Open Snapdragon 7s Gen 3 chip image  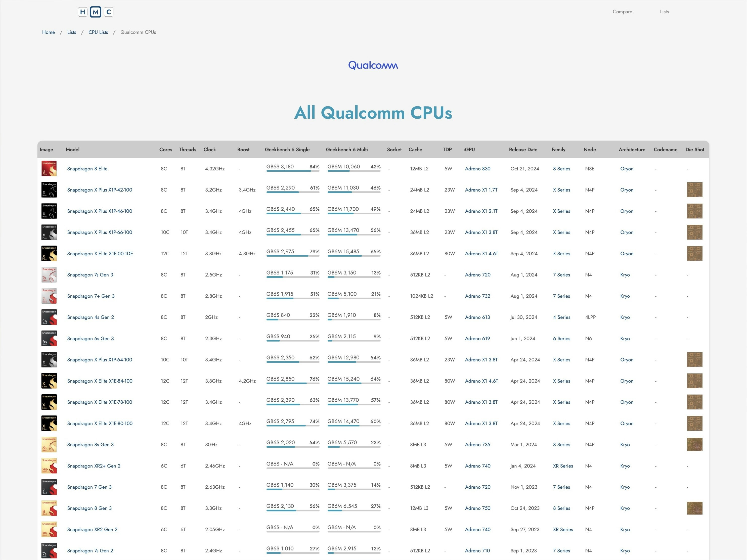pos(49,275)
